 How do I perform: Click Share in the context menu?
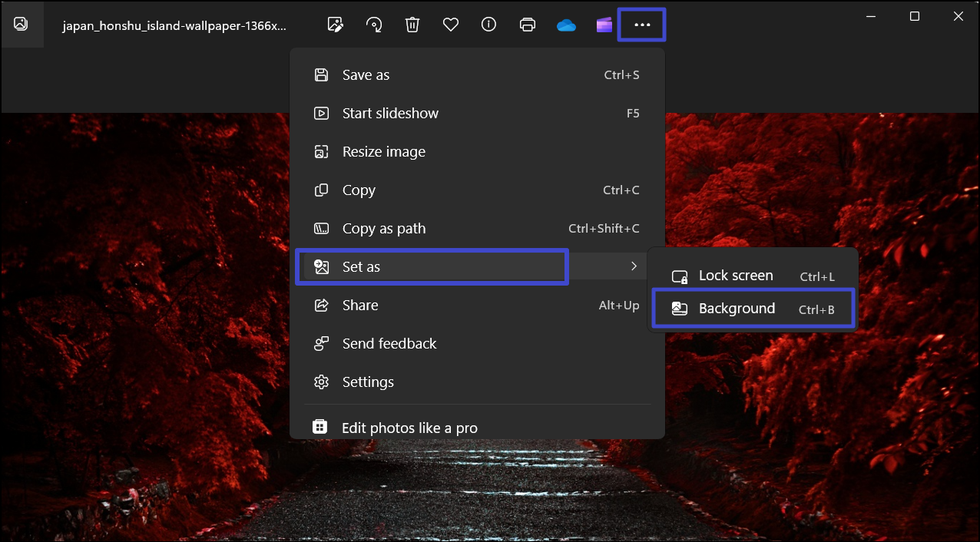(359, 306)
